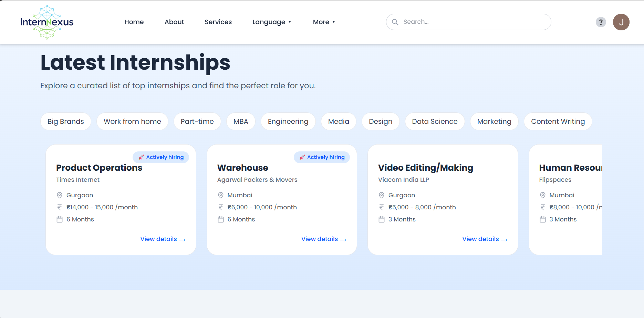Image resolution: width=644 pixels, height=318 pixels.
Task: Open the About page
Action: point(174,22)
